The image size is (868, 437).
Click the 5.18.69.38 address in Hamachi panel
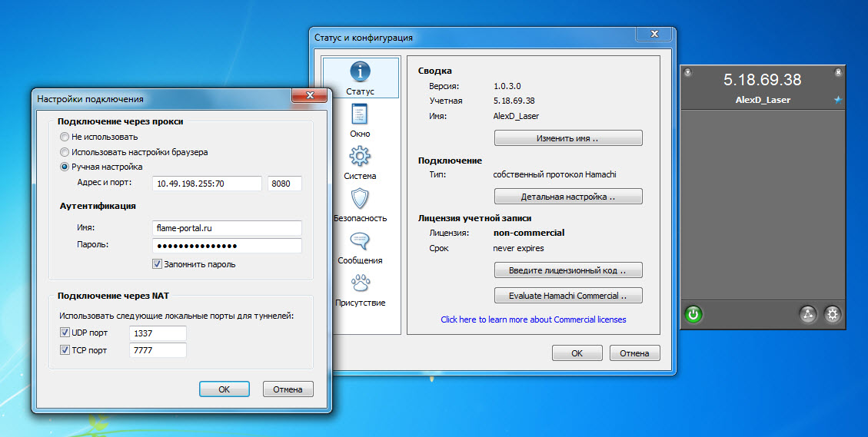[762, 80]
